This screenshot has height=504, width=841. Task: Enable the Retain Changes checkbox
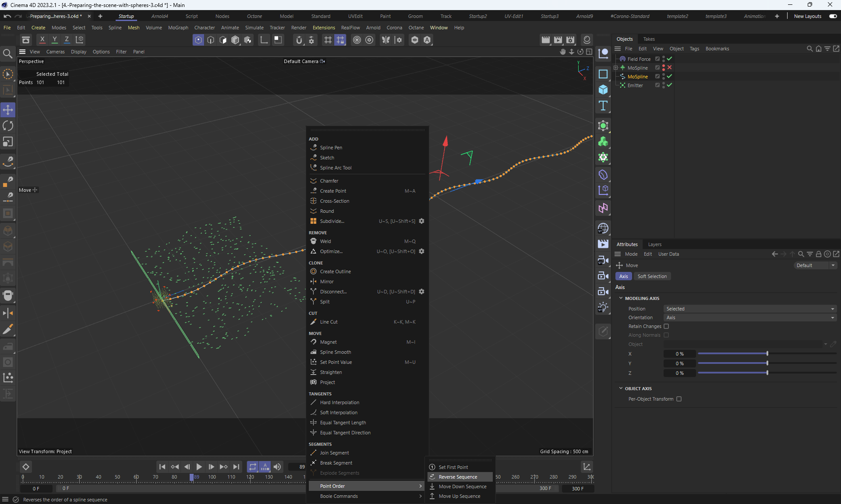point(666,326)
